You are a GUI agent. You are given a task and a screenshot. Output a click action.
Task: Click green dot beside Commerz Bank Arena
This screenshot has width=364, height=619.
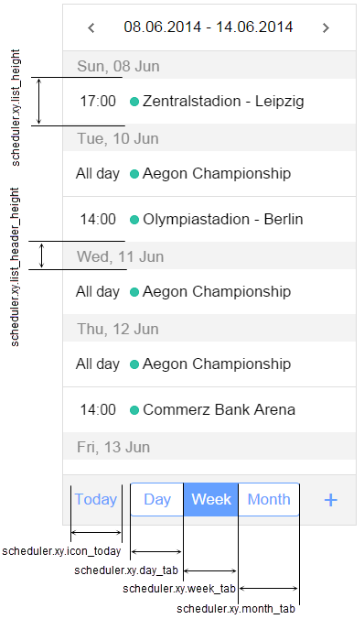(x=134, y=410)
